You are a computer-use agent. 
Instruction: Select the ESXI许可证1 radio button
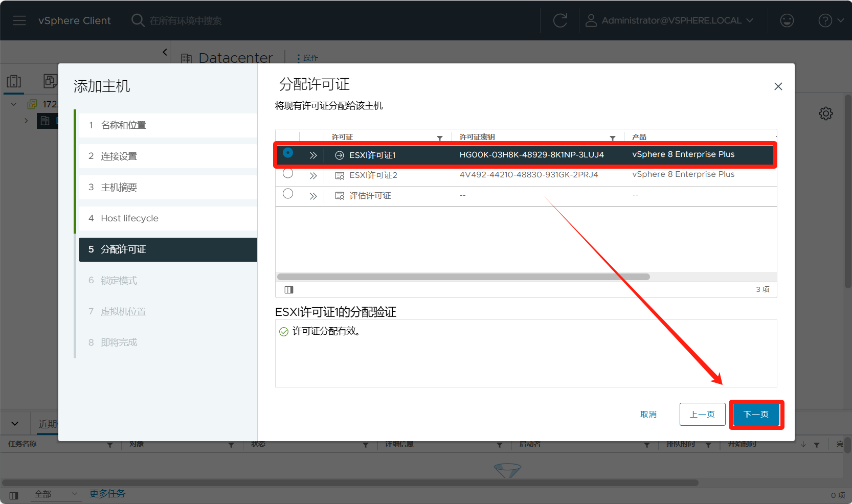(x=288, y=153)
